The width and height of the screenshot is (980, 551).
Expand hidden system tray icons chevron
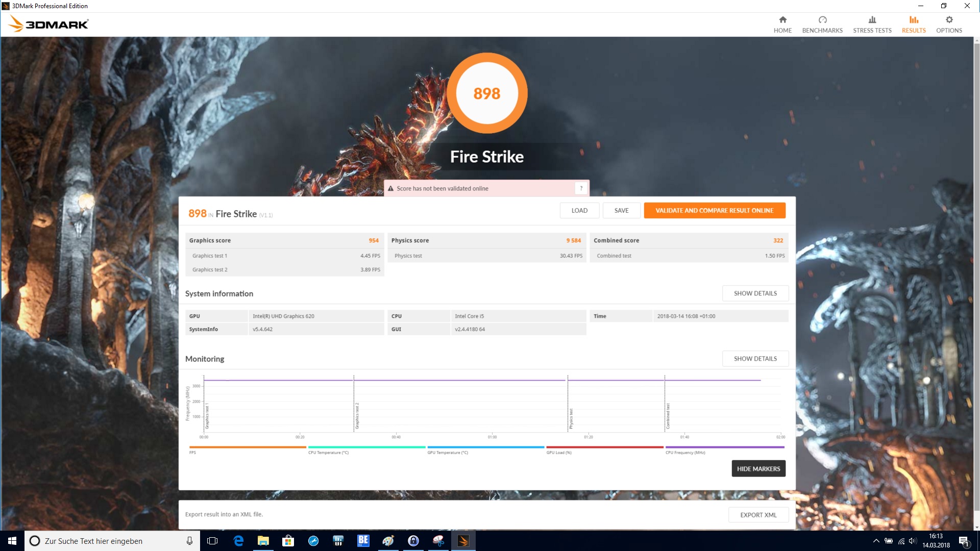coord(876,541)
